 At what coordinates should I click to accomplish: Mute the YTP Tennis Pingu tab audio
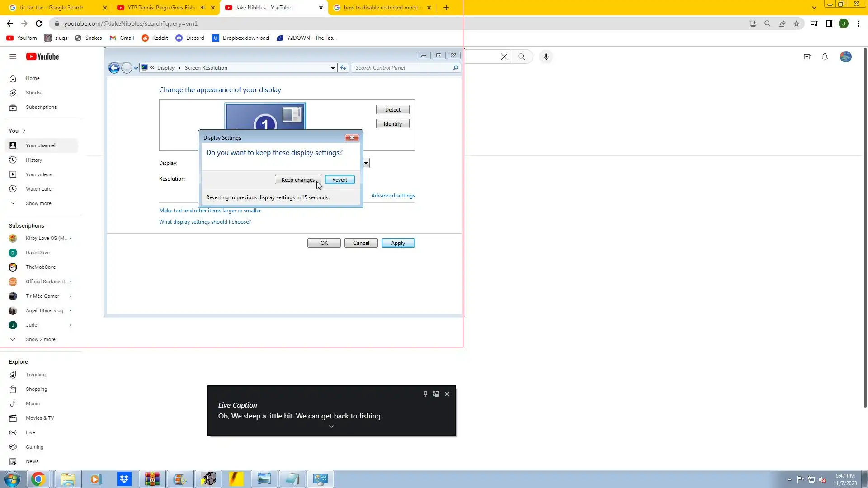pyautogui.click(x=203, y=8)
